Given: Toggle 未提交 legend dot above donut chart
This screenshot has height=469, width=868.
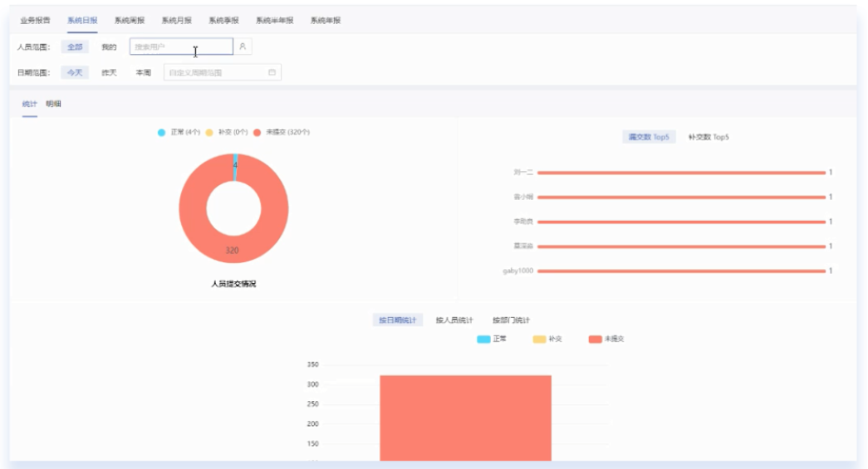Looking at the screenshot, I should pyautogui.click(x=257, y=132).
